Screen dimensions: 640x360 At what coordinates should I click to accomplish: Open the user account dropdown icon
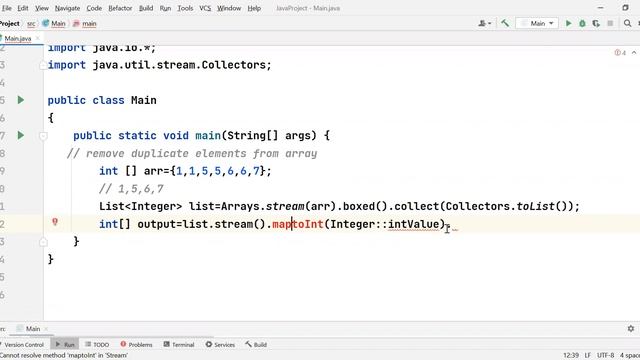tap(484, 24)
